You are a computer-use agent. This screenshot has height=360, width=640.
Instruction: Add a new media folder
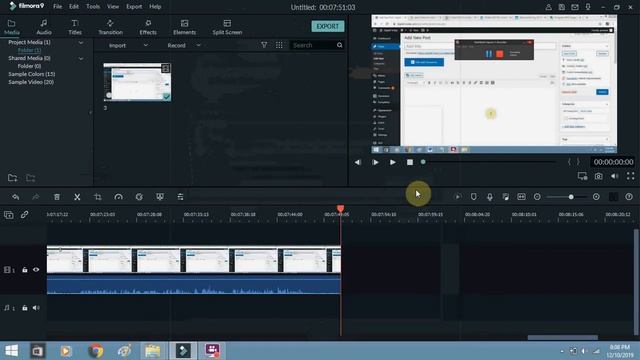click(x=13, y=178)
